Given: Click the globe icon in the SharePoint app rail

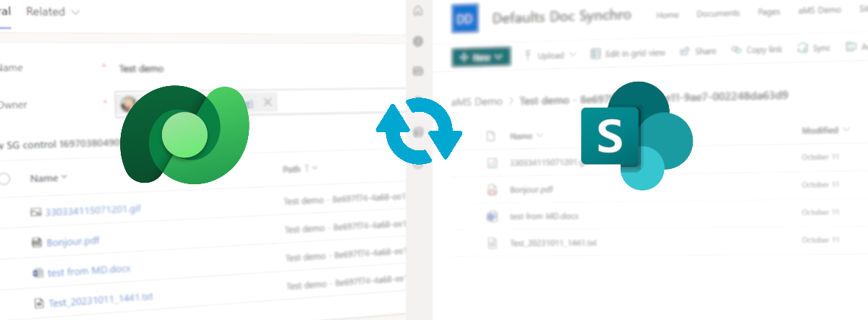Looking at the screenshot, I should pos(417,42).
